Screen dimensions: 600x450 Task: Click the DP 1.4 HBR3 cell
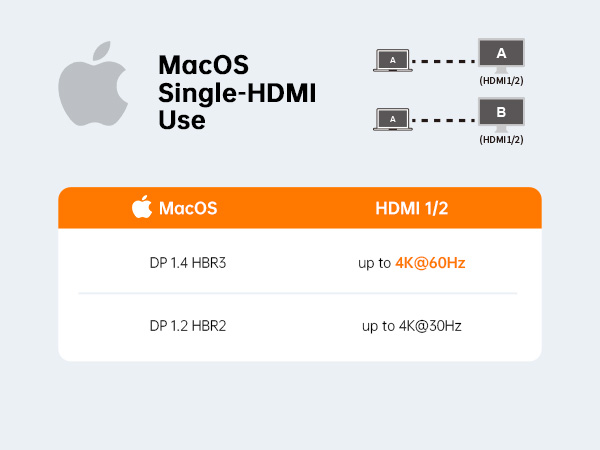(x=188, y=264)
